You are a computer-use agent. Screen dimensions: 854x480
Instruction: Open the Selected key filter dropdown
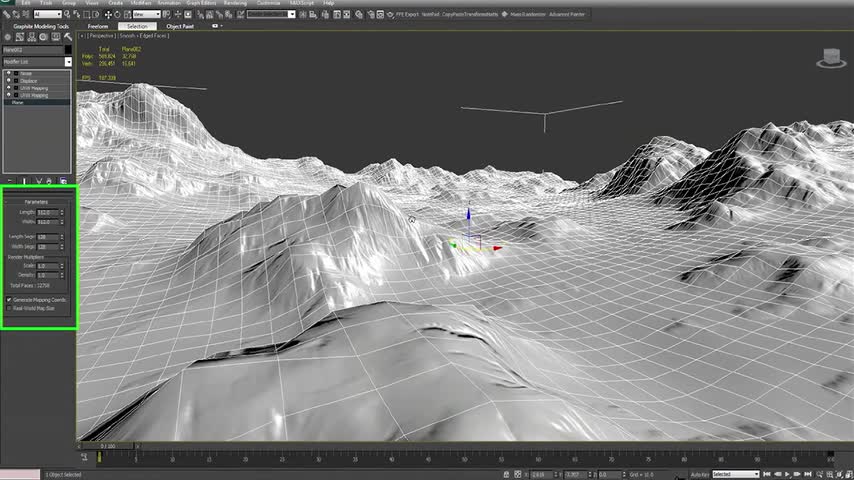[x=734, y=474]
